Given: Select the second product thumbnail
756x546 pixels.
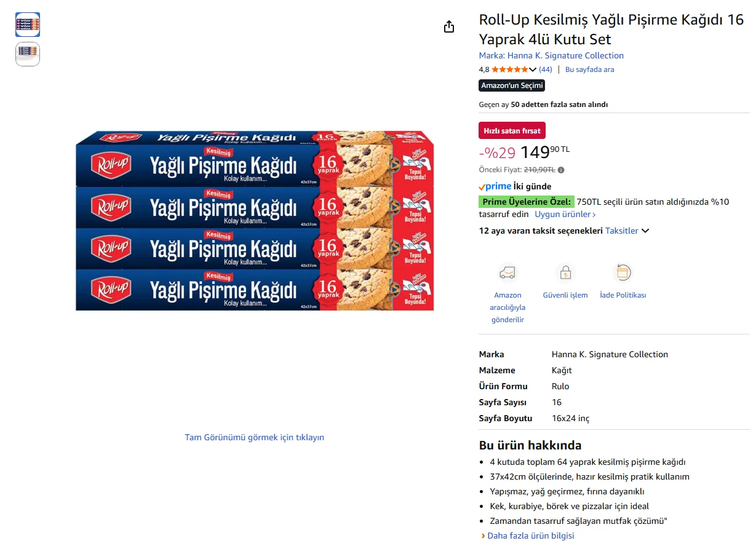Looking at the screenshot, I should (x=28, y=53).
